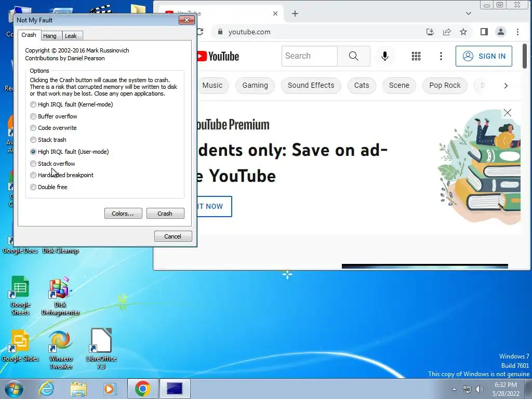Open Disk Defragmenter desktop icon
Screen dimensions: 532x399
pos(60,296)
